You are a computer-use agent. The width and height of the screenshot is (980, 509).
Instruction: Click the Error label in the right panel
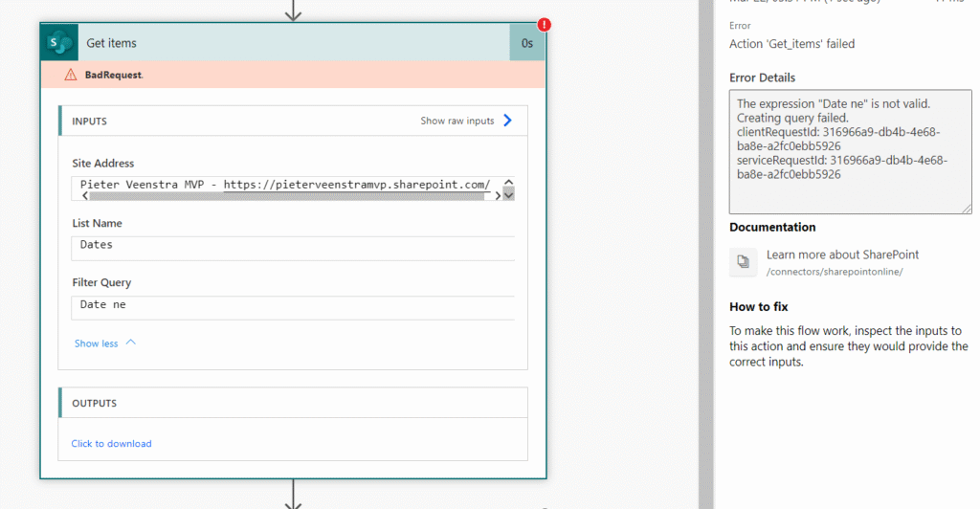pyautogui.click(x=740, y=26)
